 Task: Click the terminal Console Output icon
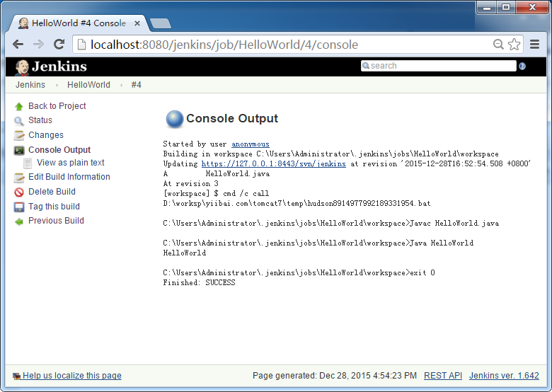19,151
